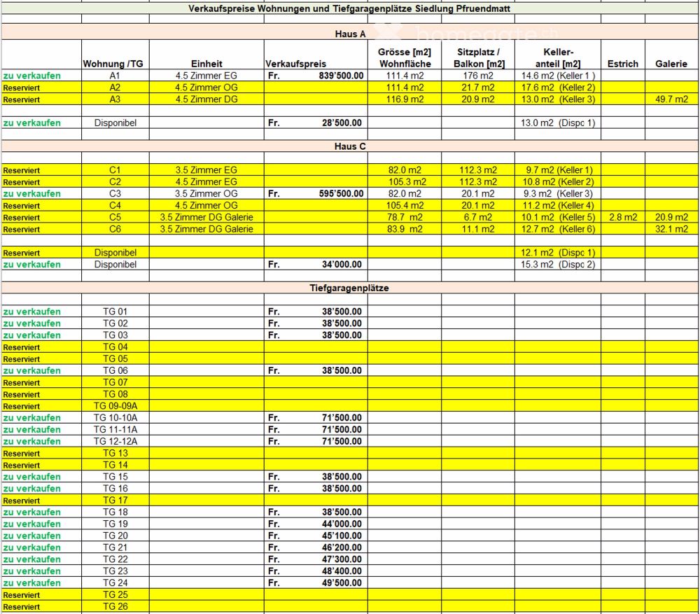Click the Haus A section header

351,33
